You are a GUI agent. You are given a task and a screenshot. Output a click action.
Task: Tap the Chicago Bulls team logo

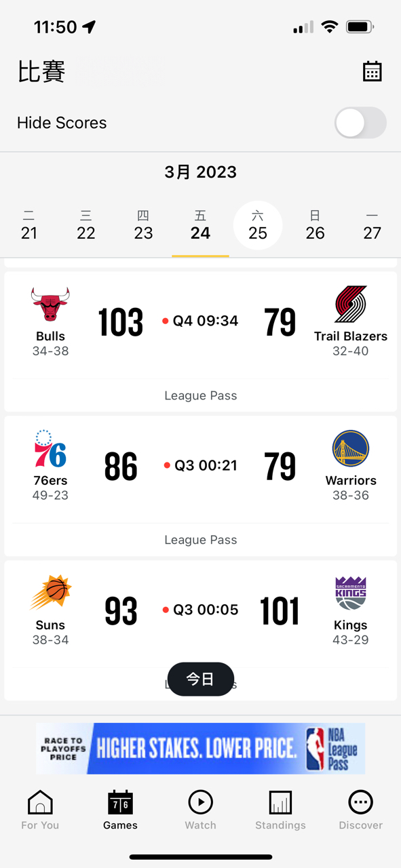(50, 304)
